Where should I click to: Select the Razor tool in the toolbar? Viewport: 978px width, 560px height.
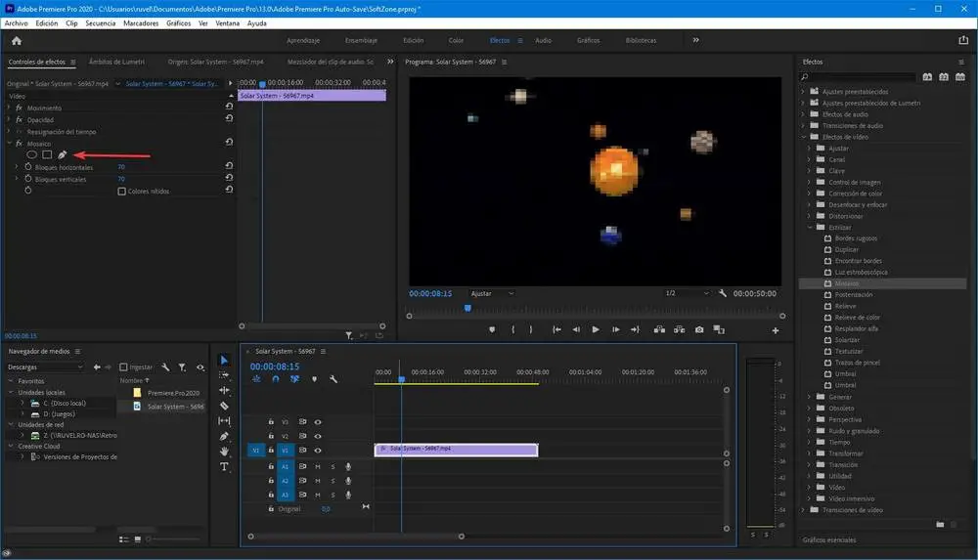coord(224,406)
